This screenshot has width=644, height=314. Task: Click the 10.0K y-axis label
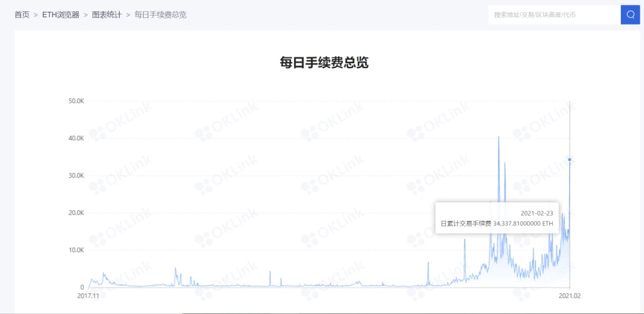coord(76,250)
